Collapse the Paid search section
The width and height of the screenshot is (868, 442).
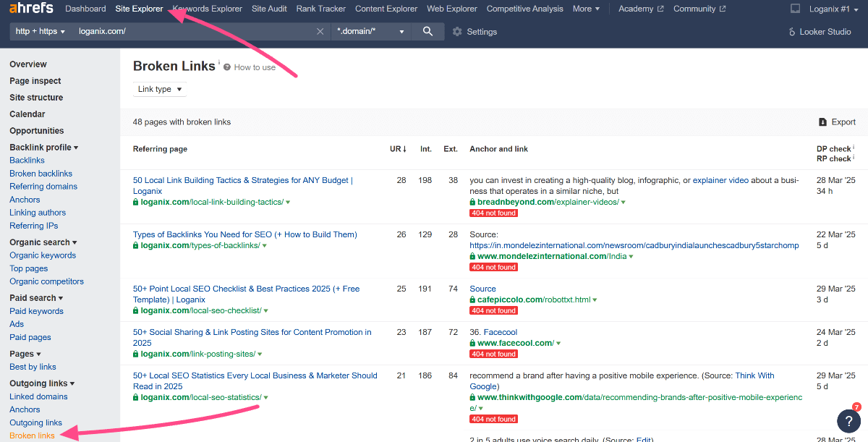coord(36,298)
